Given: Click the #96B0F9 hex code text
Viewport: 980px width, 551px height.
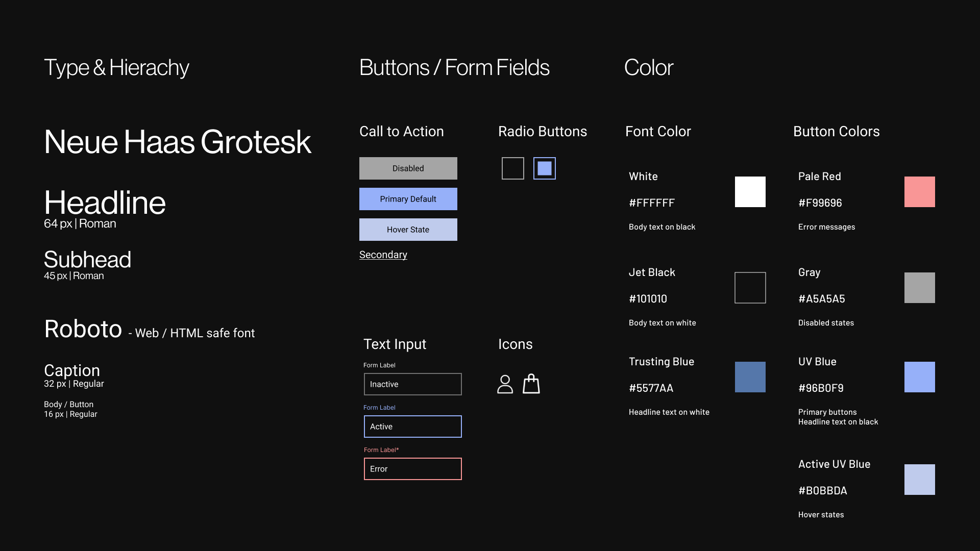Looking at the screenshot, I should click(x=821, y=388).
